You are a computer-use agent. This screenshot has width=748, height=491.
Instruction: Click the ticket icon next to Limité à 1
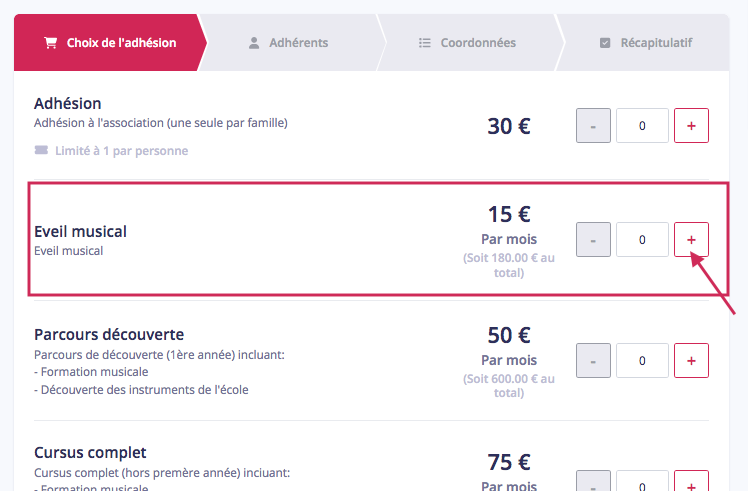(x=42, y=150)
